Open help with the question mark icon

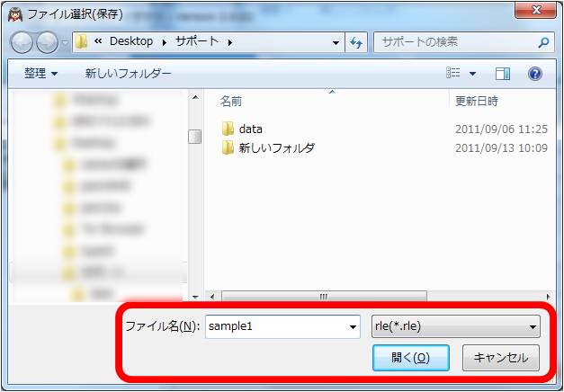535,74
